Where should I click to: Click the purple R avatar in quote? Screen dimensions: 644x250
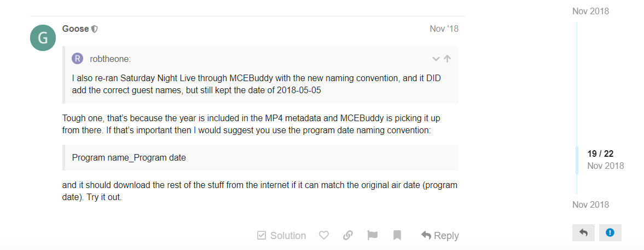coord(78,59)
